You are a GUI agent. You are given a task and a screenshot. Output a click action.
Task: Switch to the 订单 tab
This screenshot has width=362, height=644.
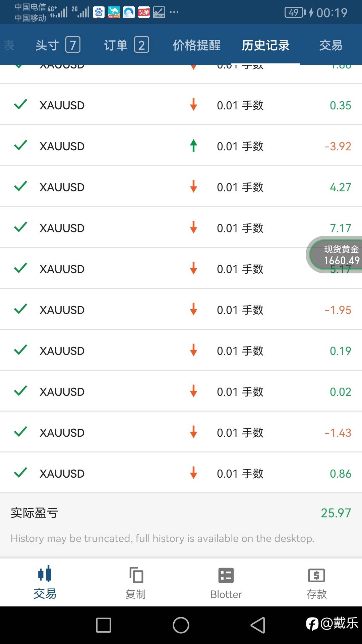pos(126,45)
